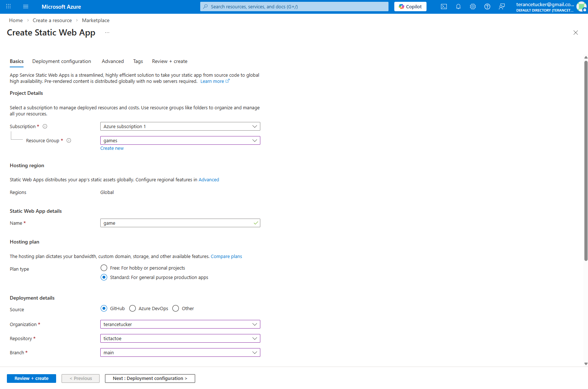Open the Compare plans link
The width and height of the screenshot is (588, 389).
click(226, 256)
